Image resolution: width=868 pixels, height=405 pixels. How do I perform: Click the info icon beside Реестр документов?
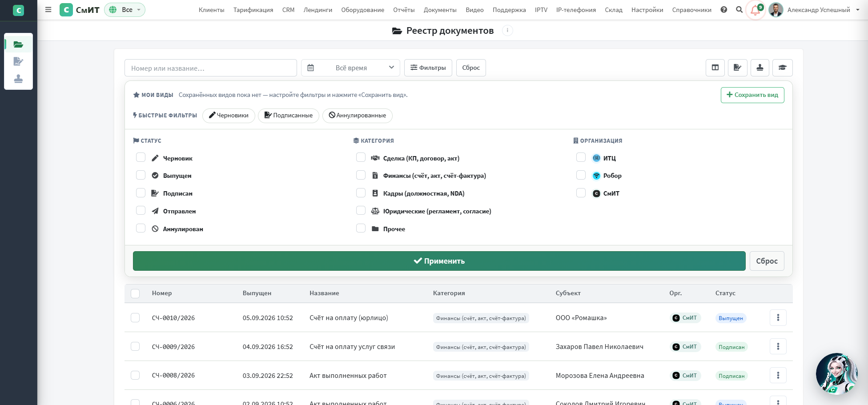coord(507,30)
